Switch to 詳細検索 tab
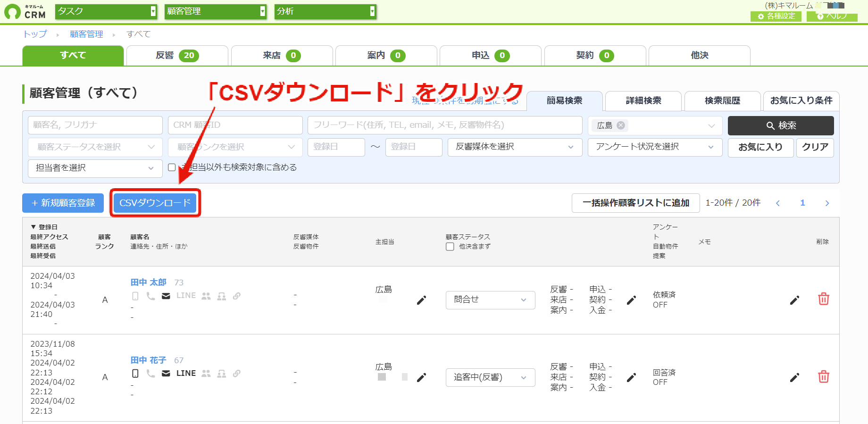Viewport: 868px width, 424px height. pyautogui.click(x=643, y=101)
